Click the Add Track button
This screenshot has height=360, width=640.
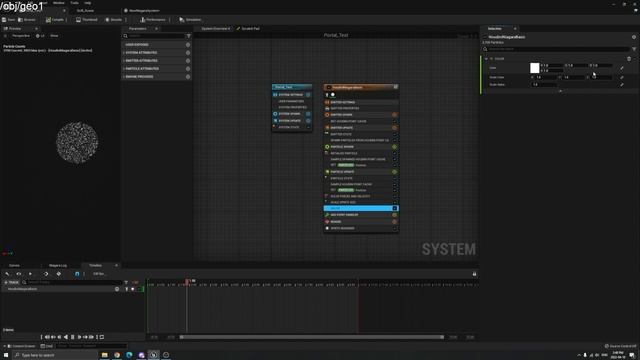tap(11, 282)
